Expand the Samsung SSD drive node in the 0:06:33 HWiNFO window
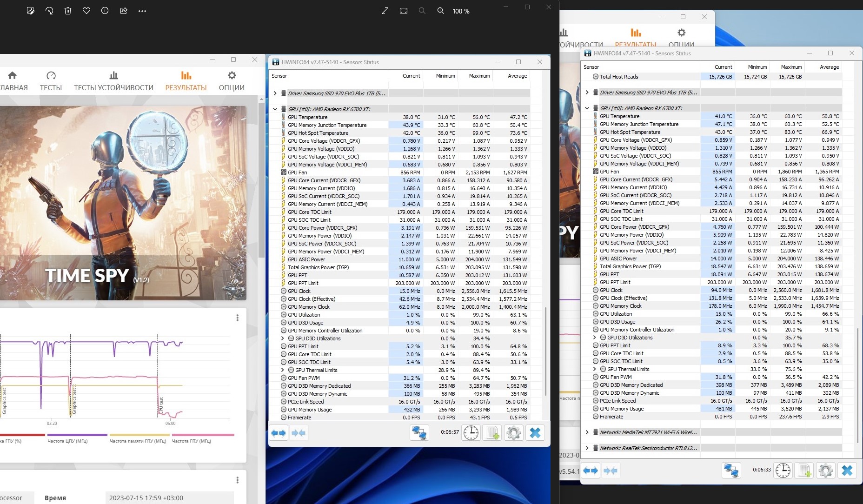 [x=587, y=93]
